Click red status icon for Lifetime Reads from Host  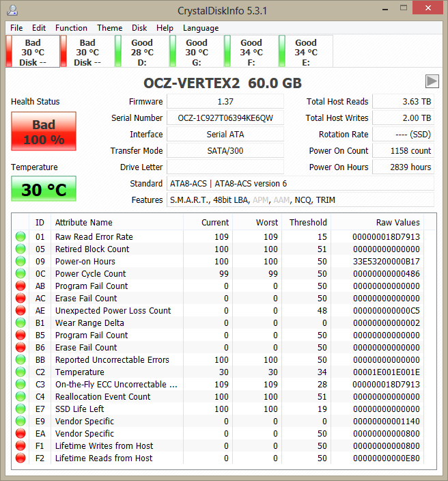tap(20, 458)
